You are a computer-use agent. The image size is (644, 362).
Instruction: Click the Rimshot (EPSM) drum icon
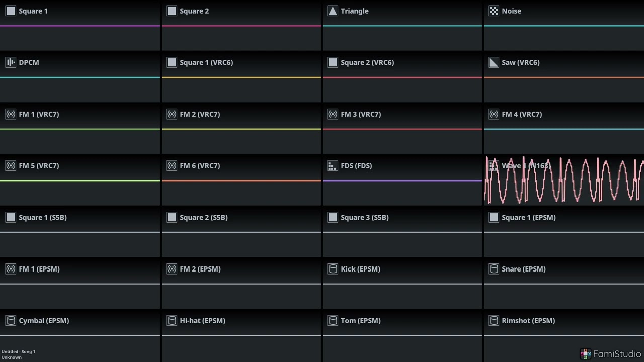(494, 321)
